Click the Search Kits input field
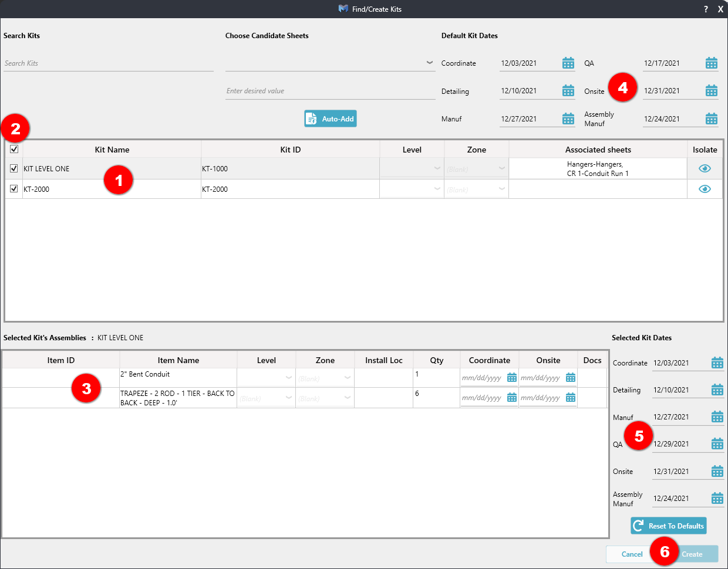The image size is (728, 569). tap(108, 63)
